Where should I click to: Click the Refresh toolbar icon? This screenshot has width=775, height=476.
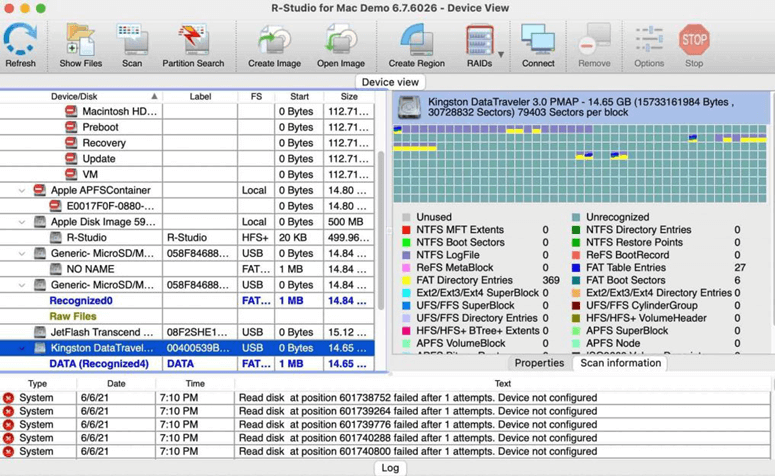(x=20, y=40)
